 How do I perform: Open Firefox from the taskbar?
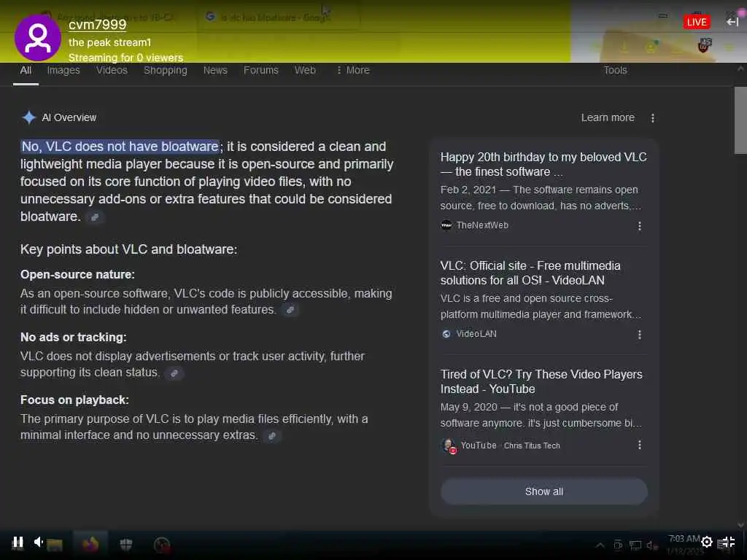(x=90, y=544)
